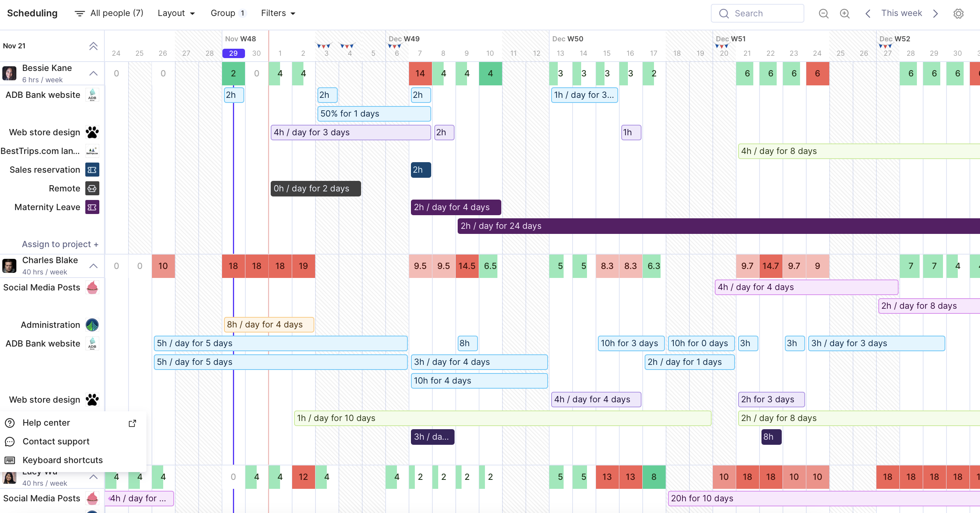Open the Layout dropdown
The width and height of the screenshot is (980, 513).
click(176, 13)
